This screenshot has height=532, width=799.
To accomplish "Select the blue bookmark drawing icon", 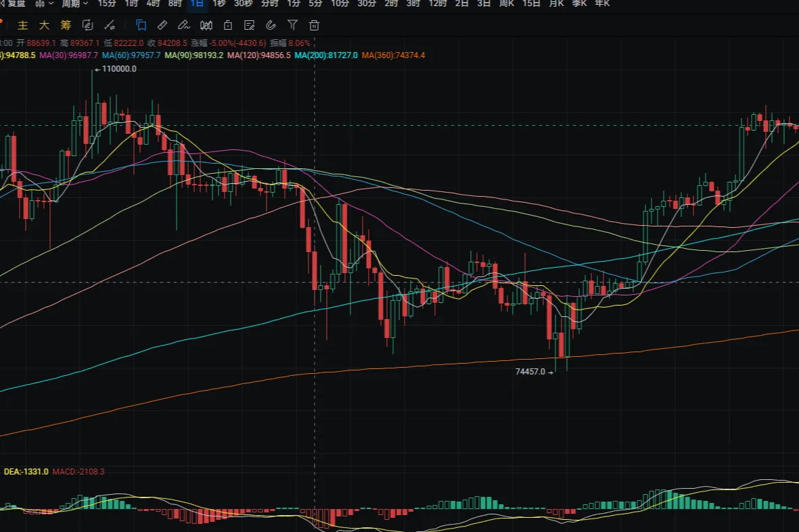I will 141,25.
